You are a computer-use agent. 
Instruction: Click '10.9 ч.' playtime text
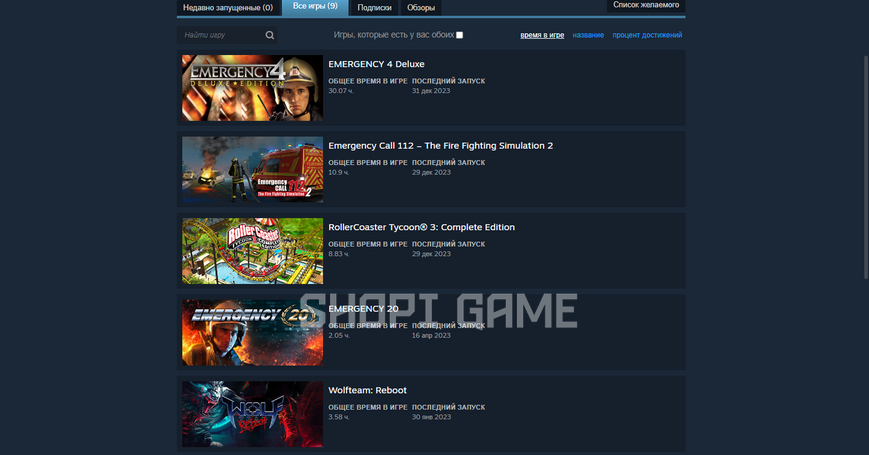point(339,172)
